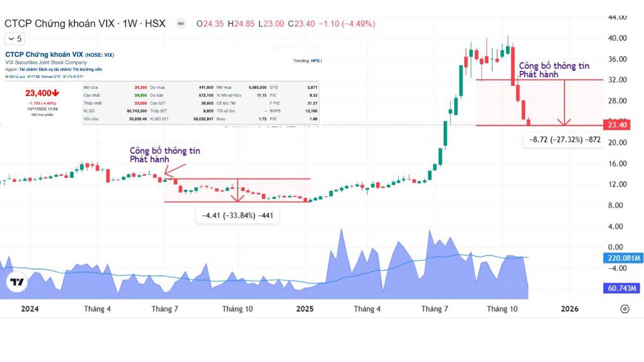Select the −4.41 (−33.84%) measurement label

pyautogui.click(x=237, y=216)
